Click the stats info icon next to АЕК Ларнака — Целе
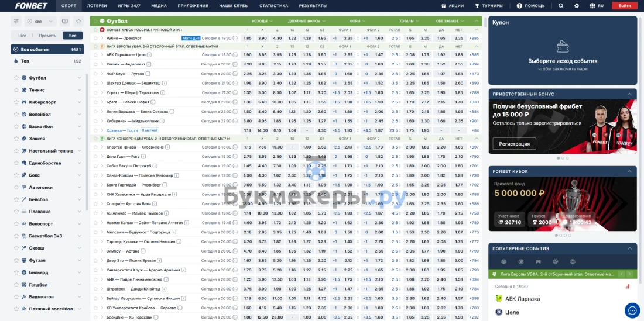The height and width of the screenshot is (321, 644). [x=149, y=54]
